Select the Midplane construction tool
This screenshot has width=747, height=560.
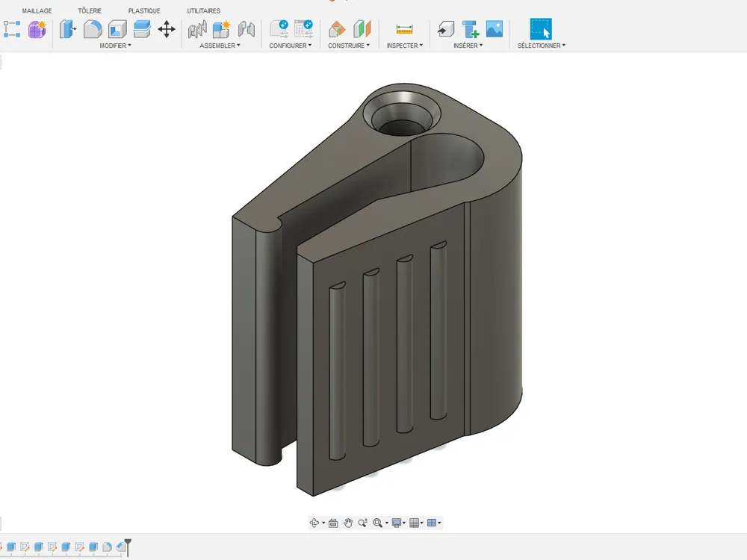362,29
